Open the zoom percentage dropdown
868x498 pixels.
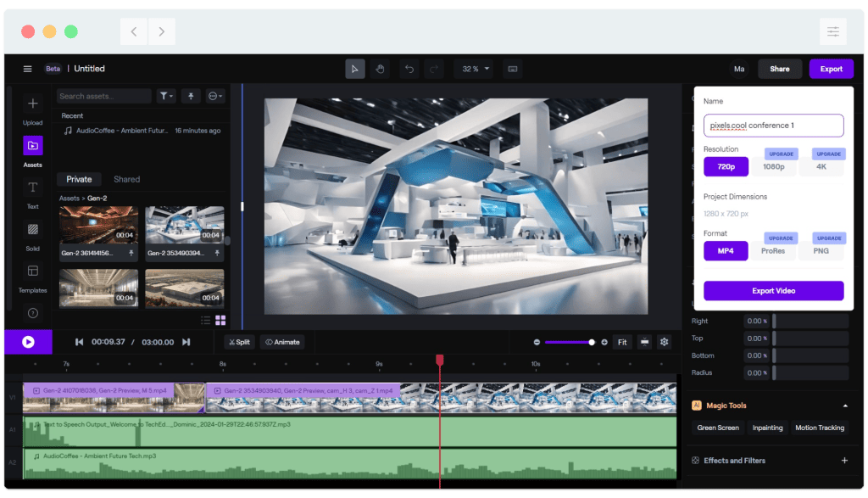coord(473,69)
